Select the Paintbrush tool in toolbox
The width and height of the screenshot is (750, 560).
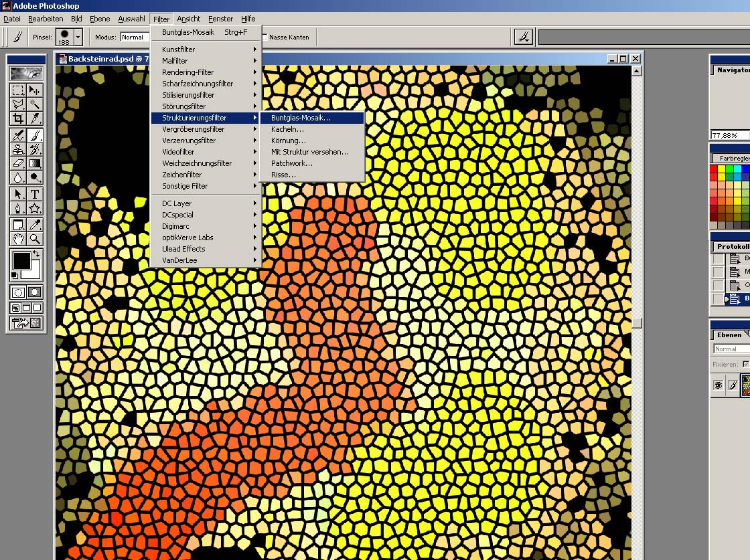click(34, 135)
